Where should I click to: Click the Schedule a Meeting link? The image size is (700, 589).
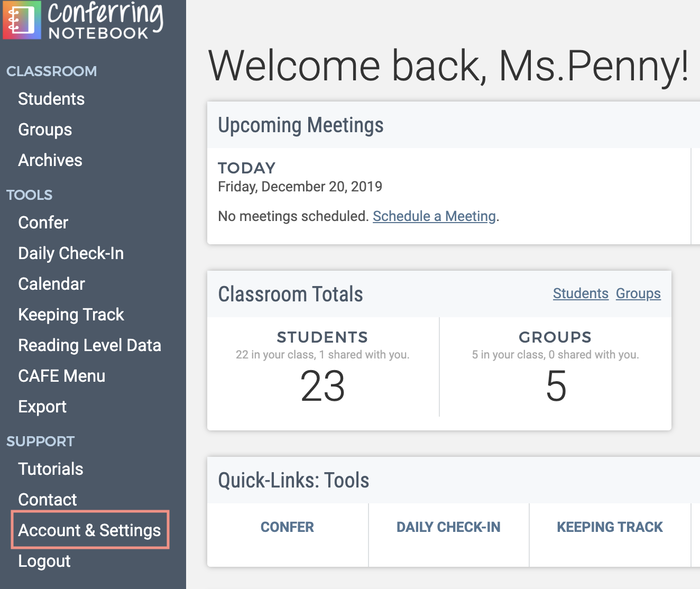(x=434, y=216)
